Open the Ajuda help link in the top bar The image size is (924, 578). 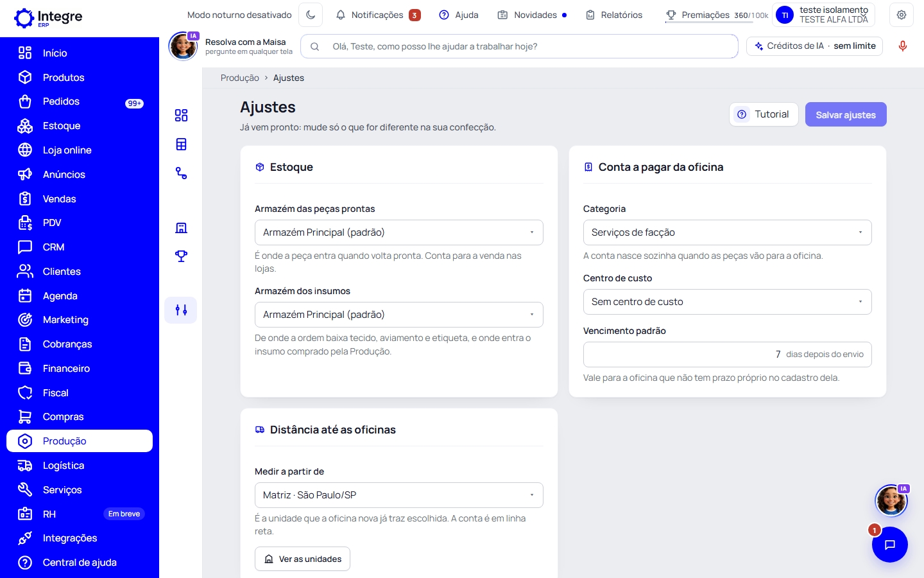coord(459,15)
